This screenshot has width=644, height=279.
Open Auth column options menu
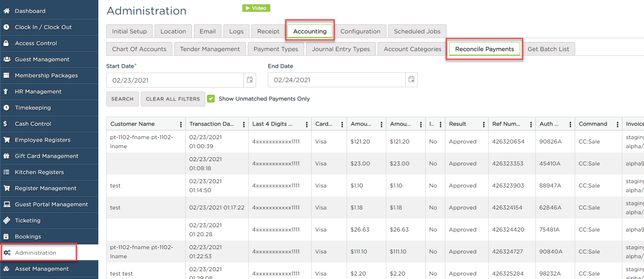[570, 124]
